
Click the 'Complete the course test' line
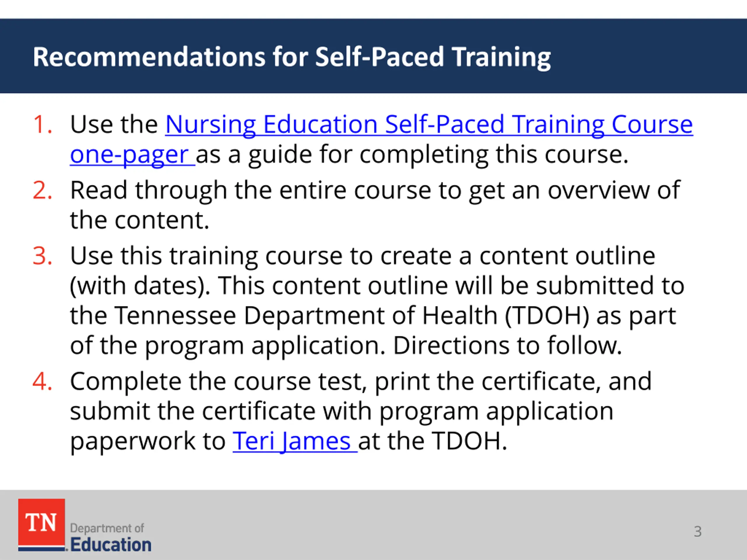(x=361, y=382)
